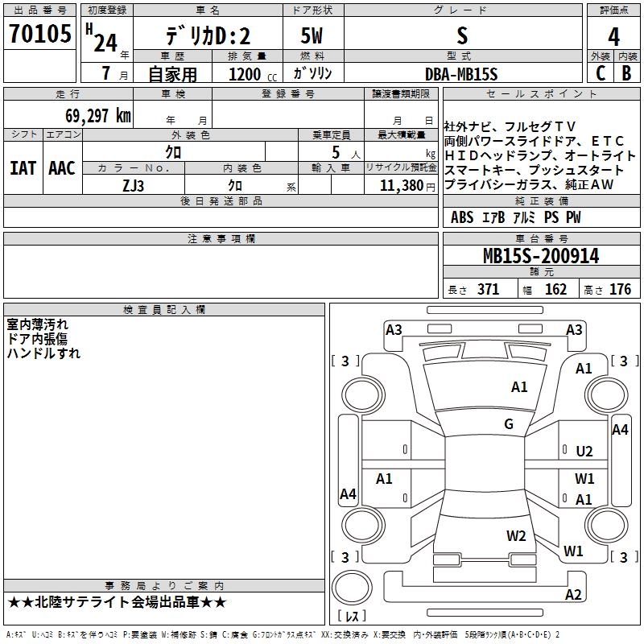Select the A2 mark on the rear bumper
This screenshot has height=644, width=644.
573,594
